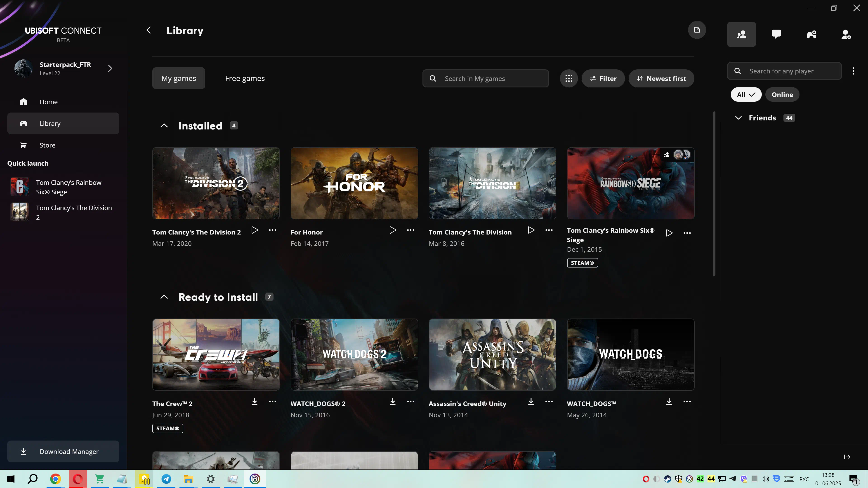Open Starterpack_FTR profile chevron
This screenshot has height=488, width=868.
click(110, 69)
